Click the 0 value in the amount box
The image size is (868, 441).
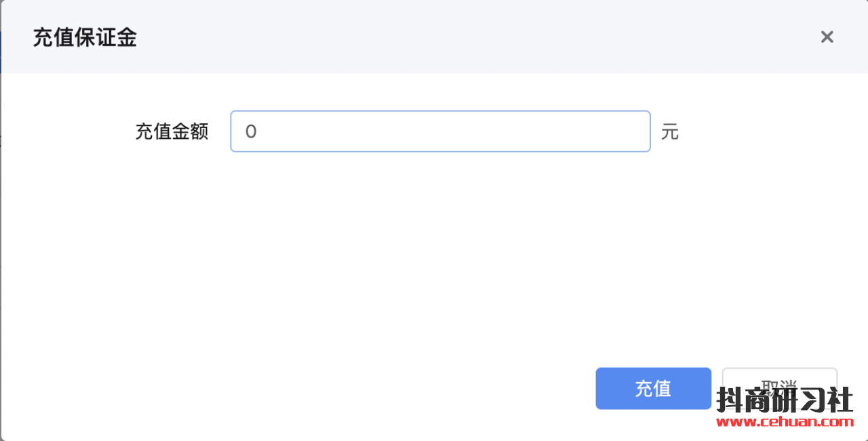[251, 131]
